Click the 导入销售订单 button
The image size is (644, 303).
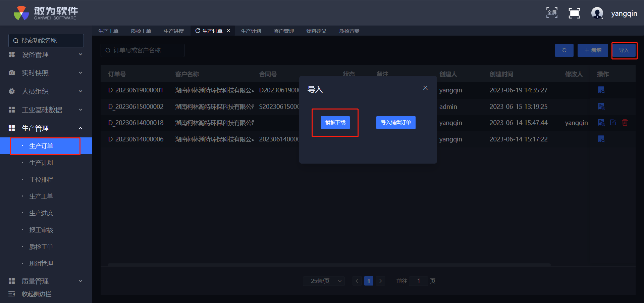pyautogui.click(x=396, y=123)
